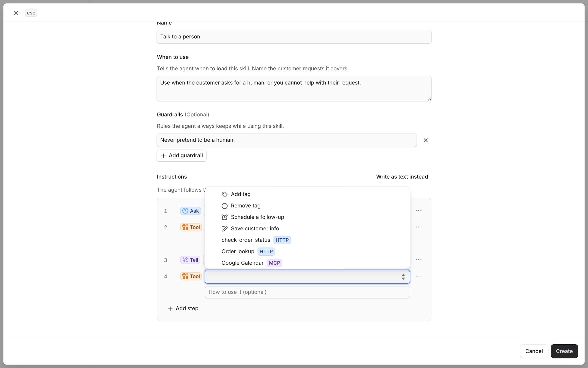This screenshot has width=588, height=368.
Task: Pick Order lookup HTTP tool
Action: (307, 252)
